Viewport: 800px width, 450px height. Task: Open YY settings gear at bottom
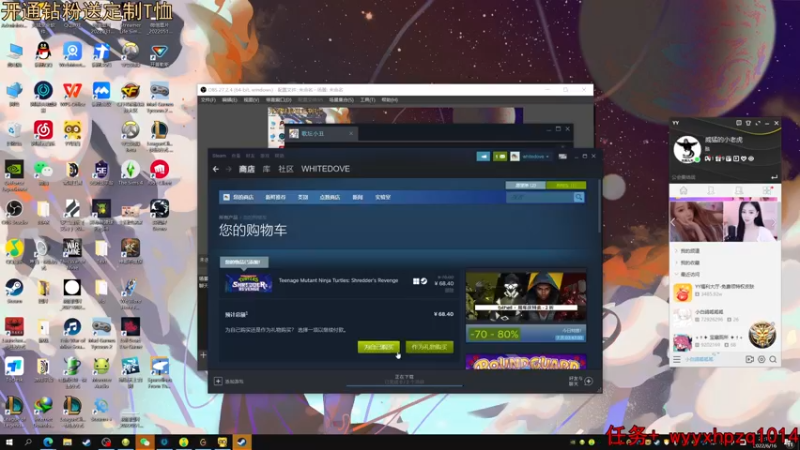[x=761, y=360]
